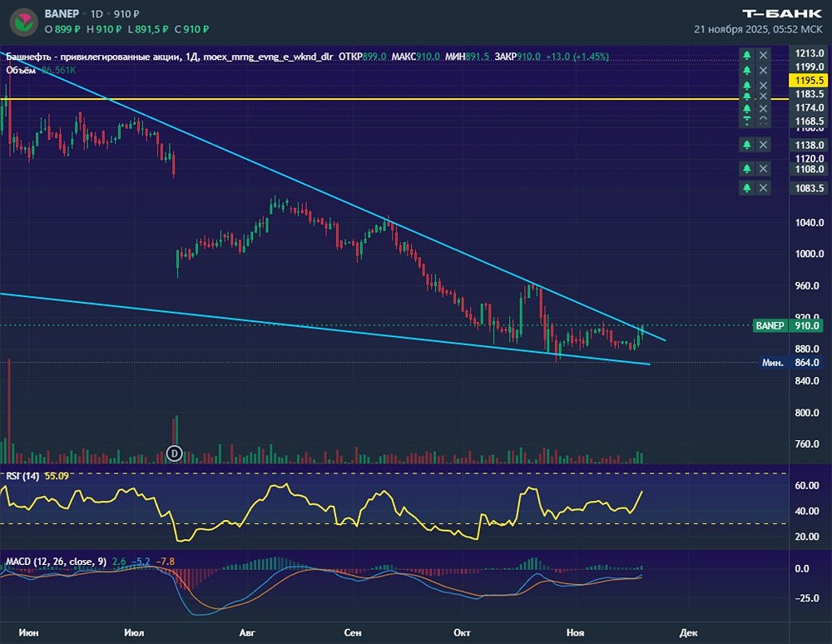
Task: Remove the alert at 1213.0
Action: (x=763, y=55)
